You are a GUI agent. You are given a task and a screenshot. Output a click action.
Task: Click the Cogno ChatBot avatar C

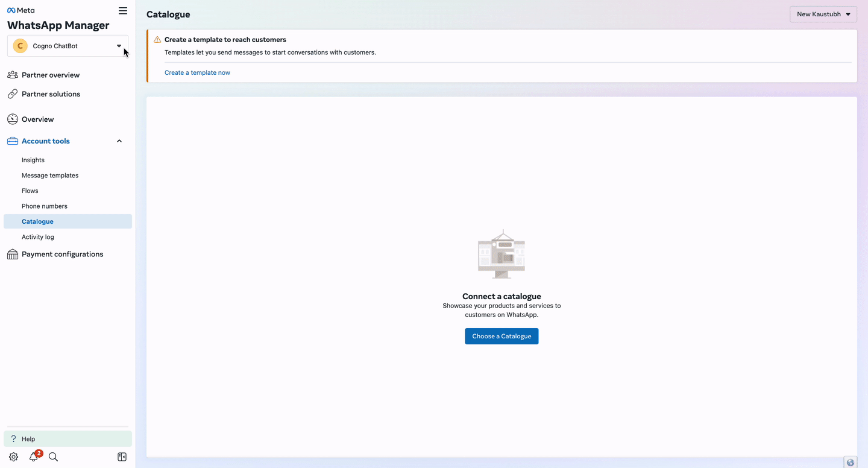tap(20, 46)
